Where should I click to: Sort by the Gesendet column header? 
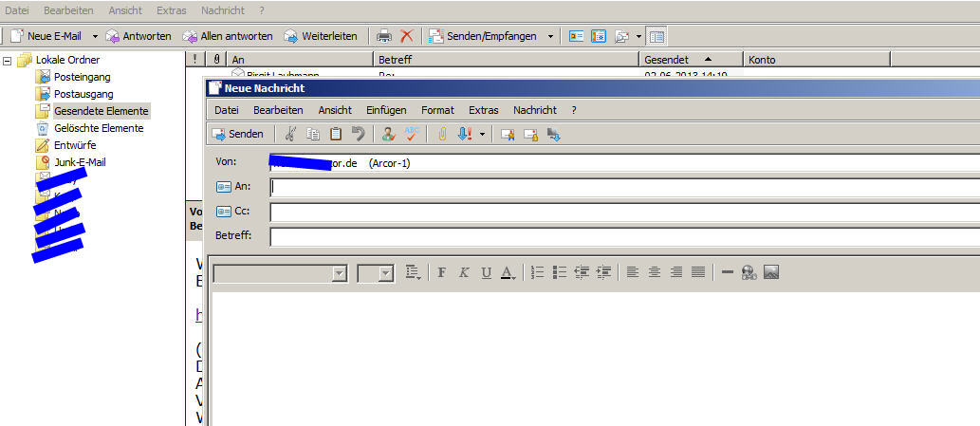(691, 60)
